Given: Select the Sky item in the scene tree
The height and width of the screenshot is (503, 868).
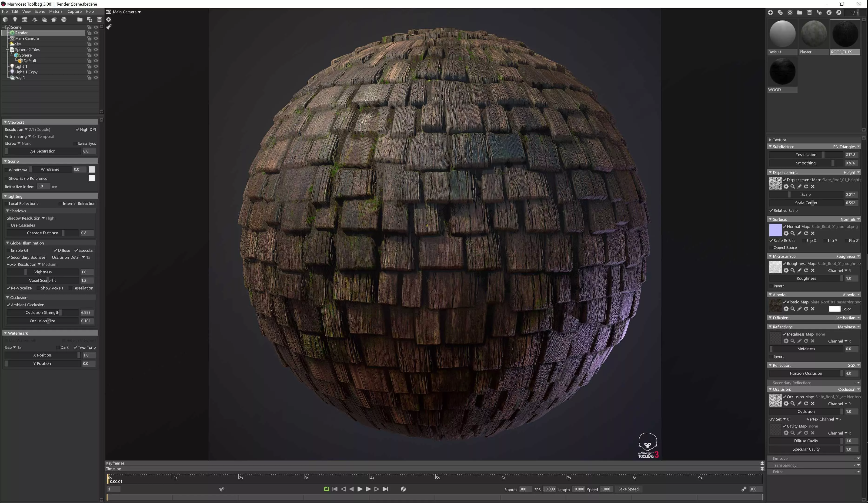Looking at the screenshot, I should 18,44.
